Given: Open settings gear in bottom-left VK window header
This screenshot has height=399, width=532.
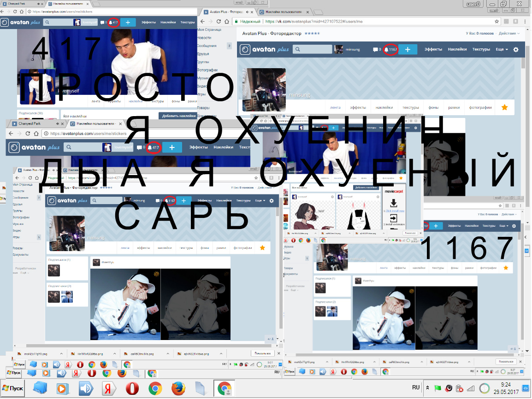Looking at the screenshot, I should pos(272,201).
